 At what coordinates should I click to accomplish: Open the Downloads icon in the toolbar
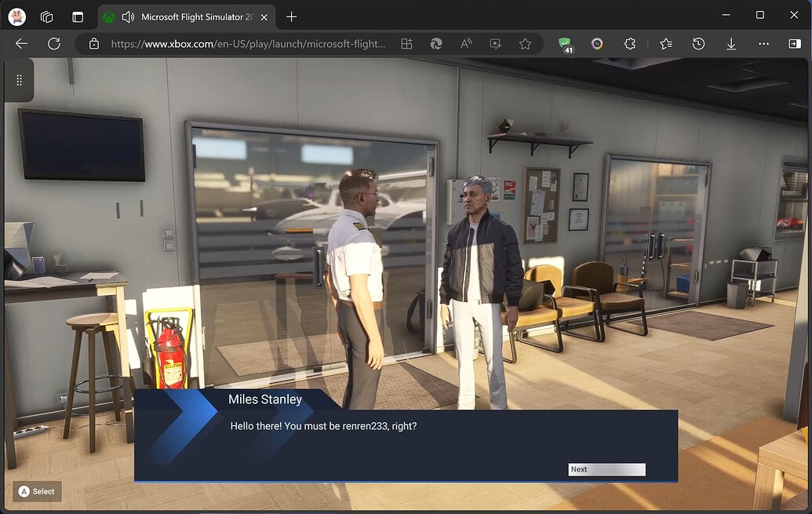pos(730,44)
